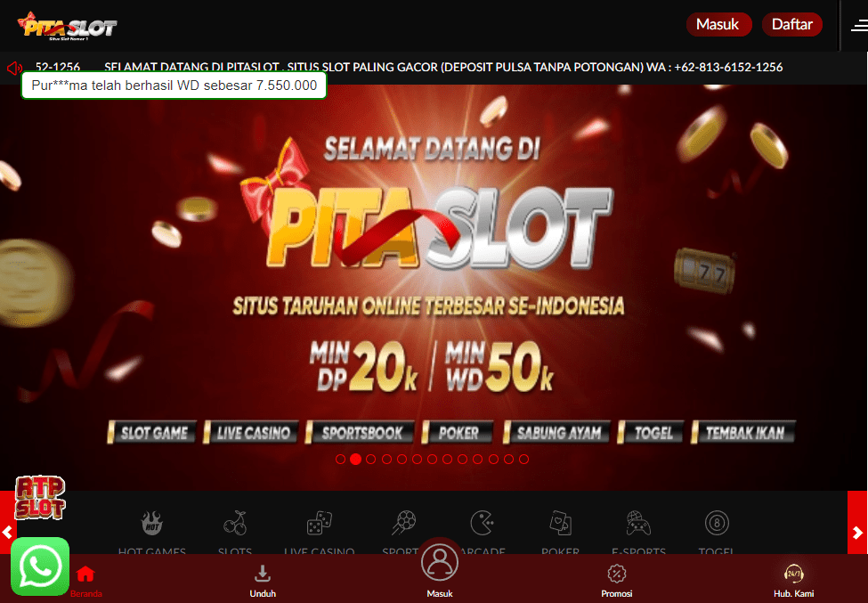Screen dimensions: 868x603
Task: Choose the Poker cards icon
Action: tap(560, 523)
